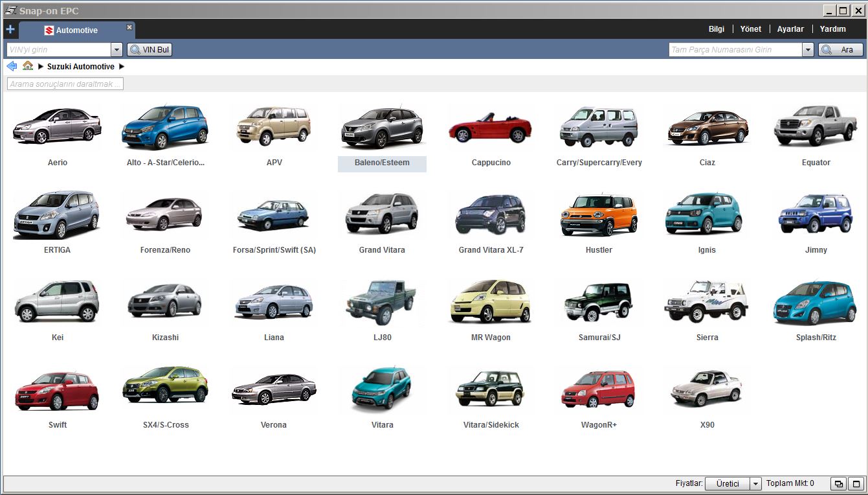
Task: Select the teal Vitara image
Action: [382, 388]
